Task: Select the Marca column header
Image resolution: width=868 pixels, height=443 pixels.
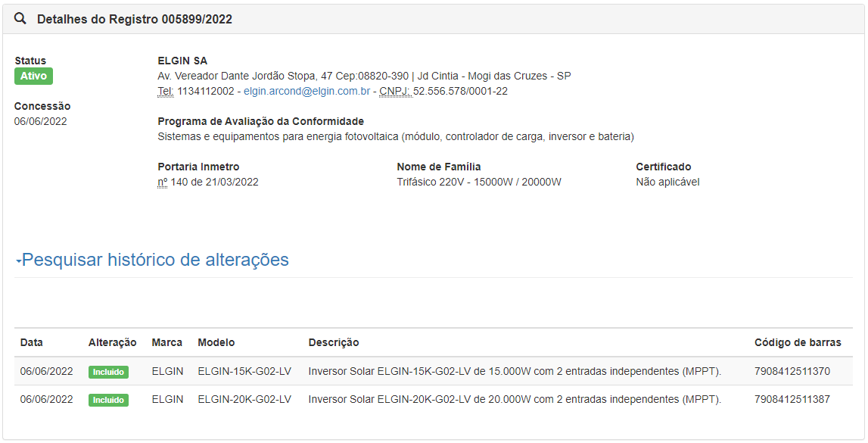Action: point(167,343)
